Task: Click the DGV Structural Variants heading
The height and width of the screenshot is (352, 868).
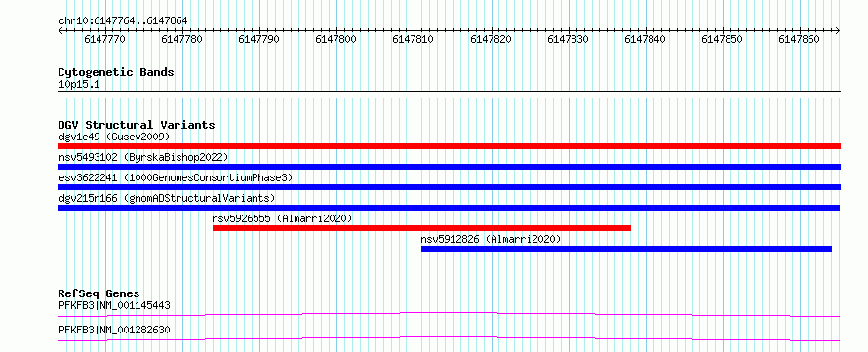Action: 137,125
